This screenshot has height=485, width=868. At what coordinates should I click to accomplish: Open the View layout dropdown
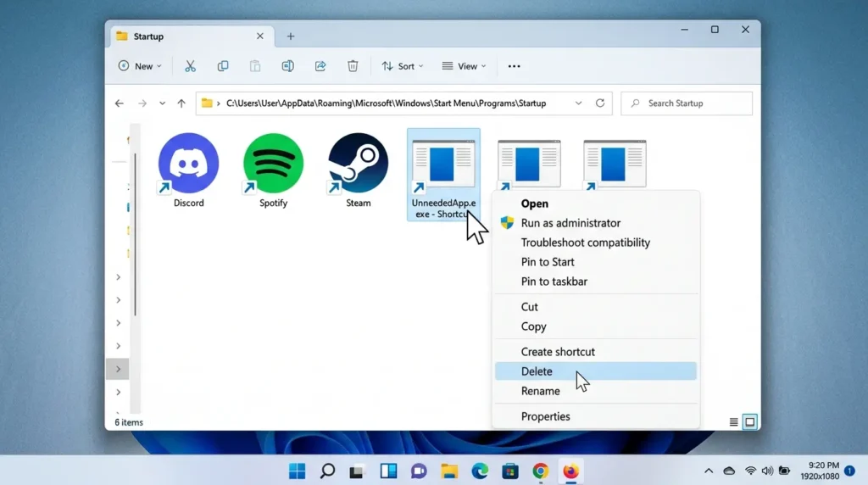point(464,66)
